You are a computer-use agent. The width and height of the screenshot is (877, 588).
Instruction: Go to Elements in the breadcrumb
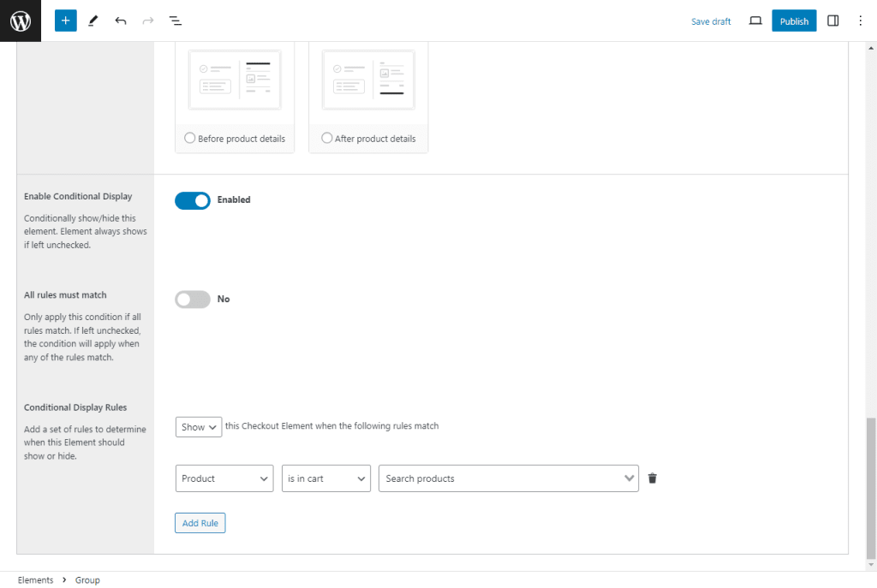coord(35,580)
